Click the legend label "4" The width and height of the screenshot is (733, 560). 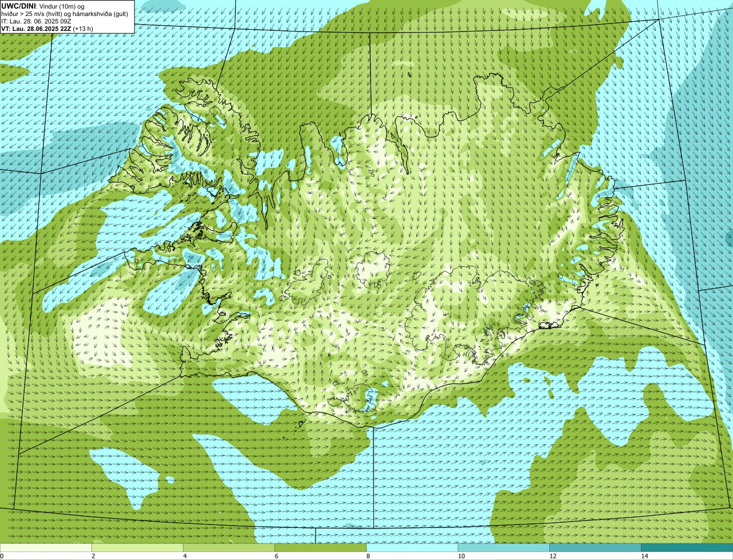pyautogui.click(x=184, y=556)
